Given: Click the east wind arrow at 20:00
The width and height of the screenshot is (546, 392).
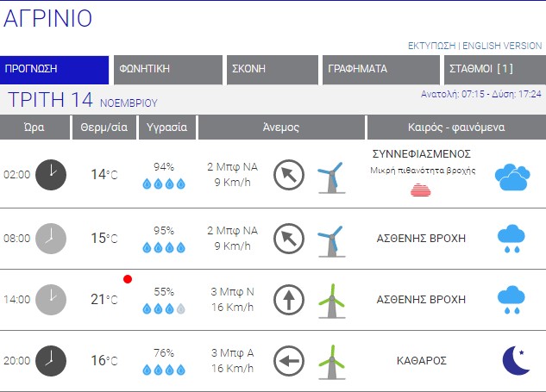Looking at the screenshot, I should point(289,361).
